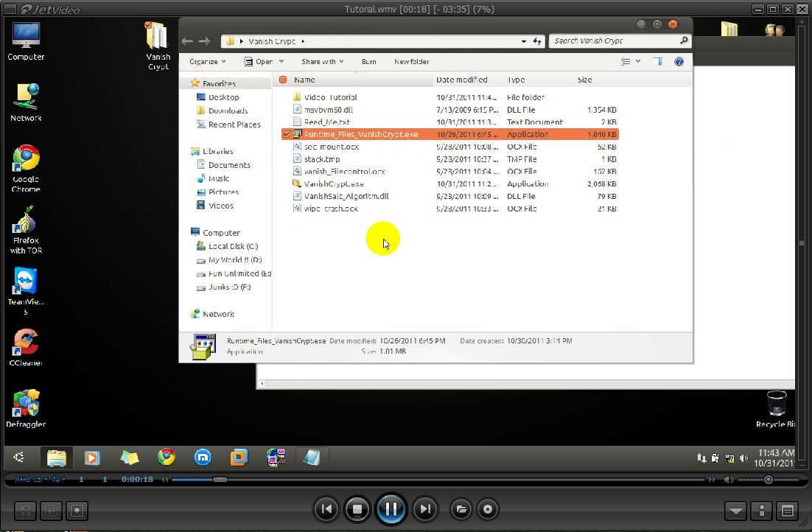Open the address bar history dropdown arrow
Image resolution: width=812 pixels, height=532 pixels.
pos(524,41)
